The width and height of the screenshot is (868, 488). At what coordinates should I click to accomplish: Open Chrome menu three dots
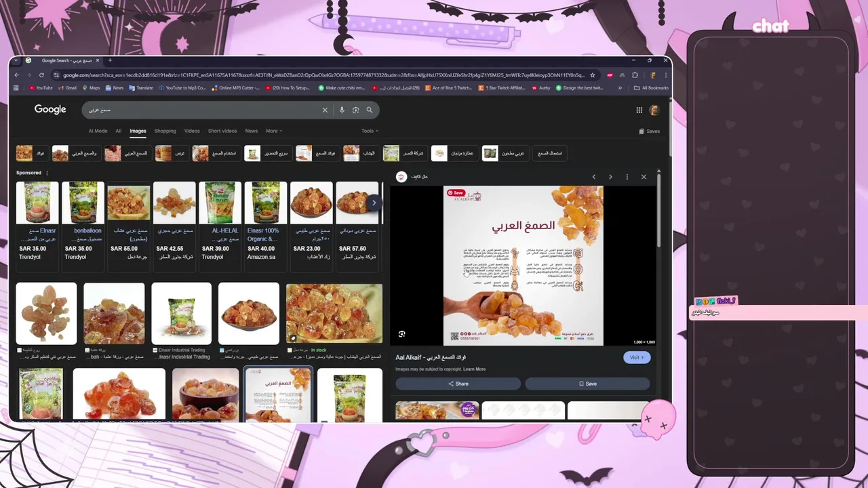tap(666, 75)
